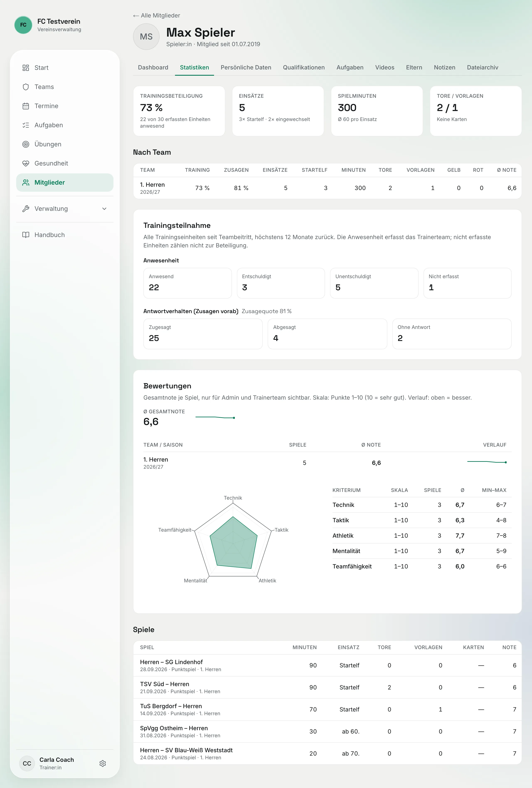Open Herren – SV Blau-Weiß Weststadt match row
Viewport: 532px width, 788px height.
coord(327,753)
